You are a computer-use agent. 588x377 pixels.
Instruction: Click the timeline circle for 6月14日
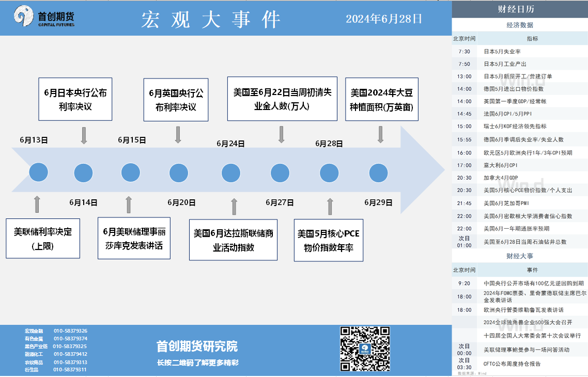coord(83,173)
